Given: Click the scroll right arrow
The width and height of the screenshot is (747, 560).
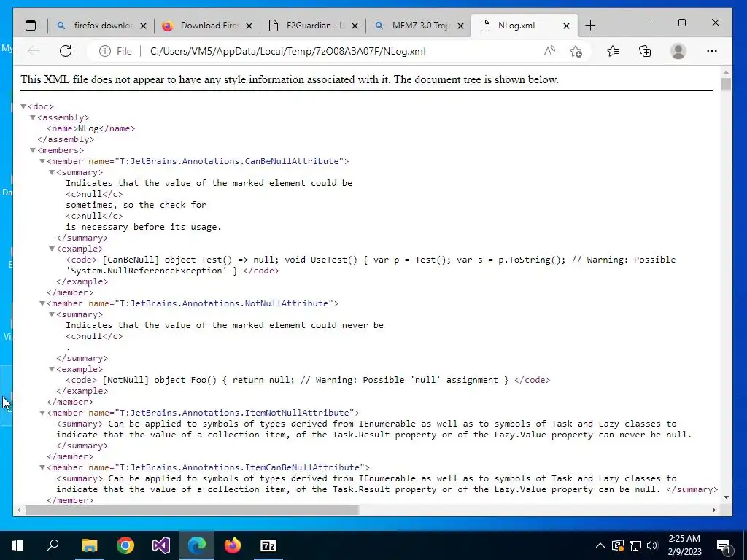Looking at the screenshot, I should [714, 510].
